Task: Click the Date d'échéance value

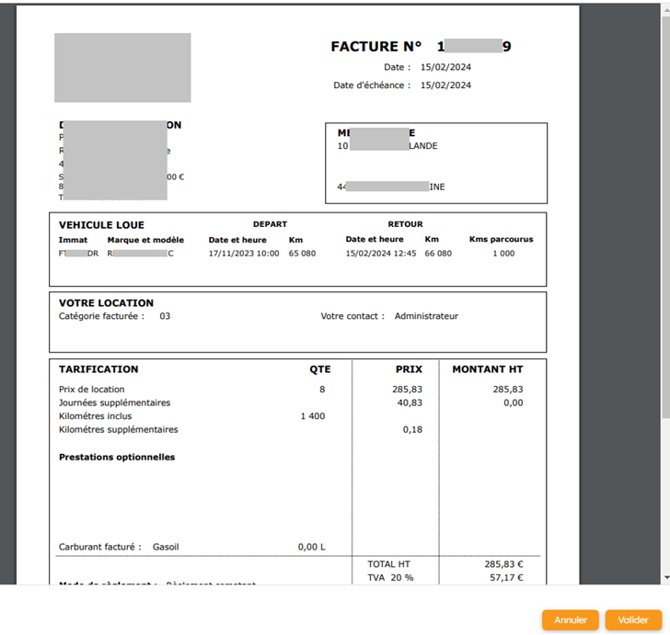Action: 446,85
